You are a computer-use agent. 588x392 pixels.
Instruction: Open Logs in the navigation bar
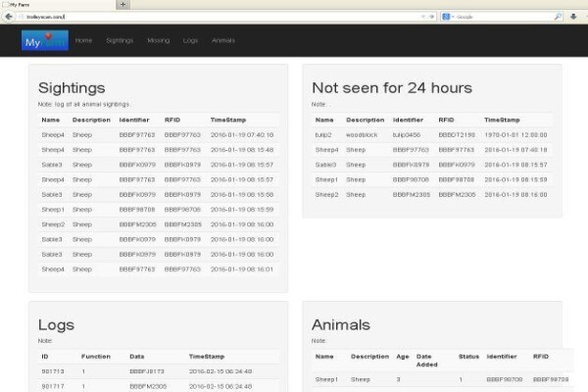click(x=190, y=40)
